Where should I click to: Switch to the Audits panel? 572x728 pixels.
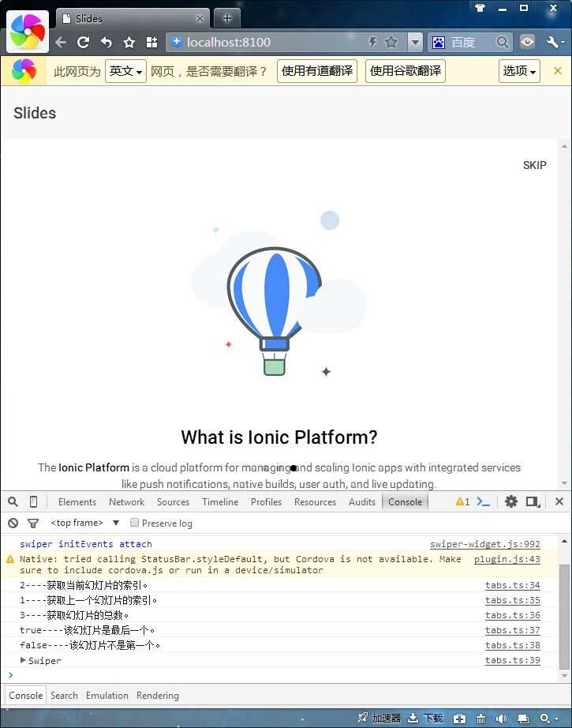point(362,502)
